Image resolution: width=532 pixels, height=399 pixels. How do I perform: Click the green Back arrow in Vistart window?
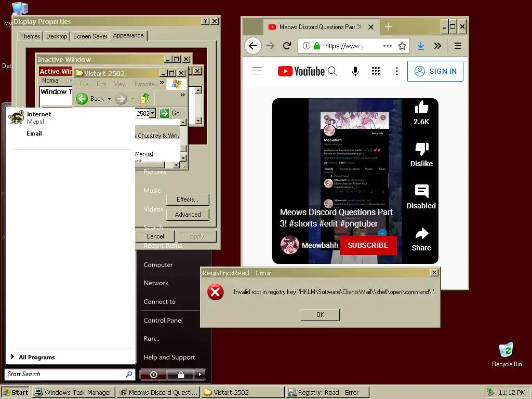point(82,99)
